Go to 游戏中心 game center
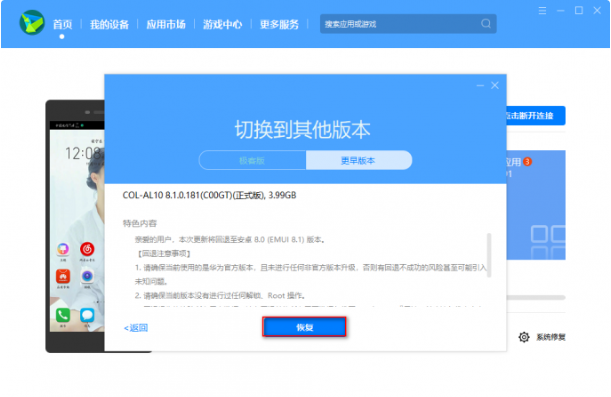 (223, 25)
